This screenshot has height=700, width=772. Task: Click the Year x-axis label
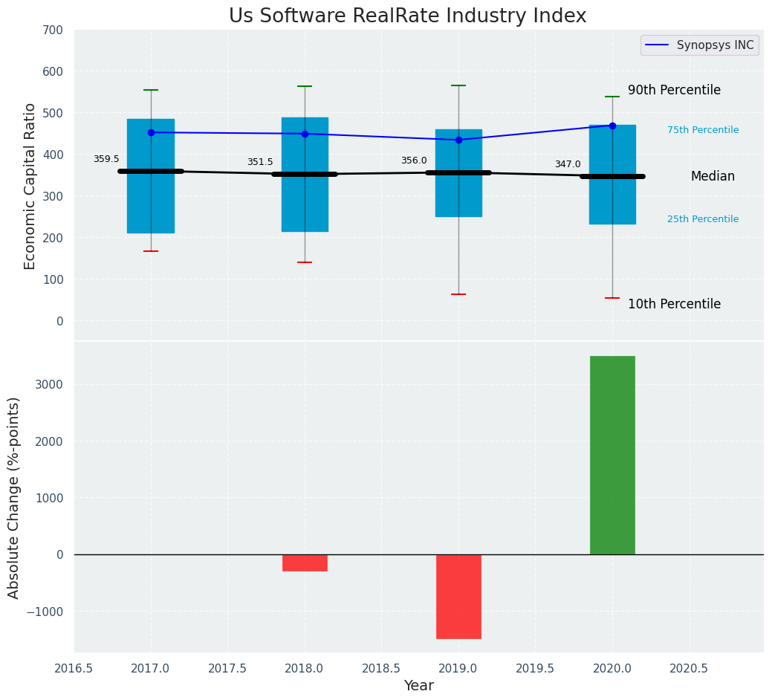pos(418,685)
